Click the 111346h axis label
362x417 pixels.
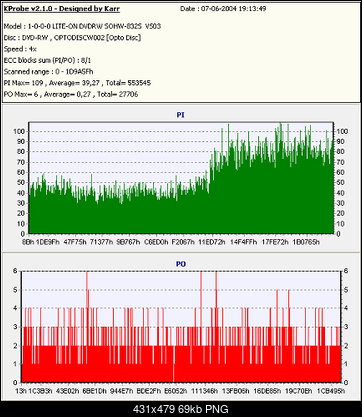point(204,391)
